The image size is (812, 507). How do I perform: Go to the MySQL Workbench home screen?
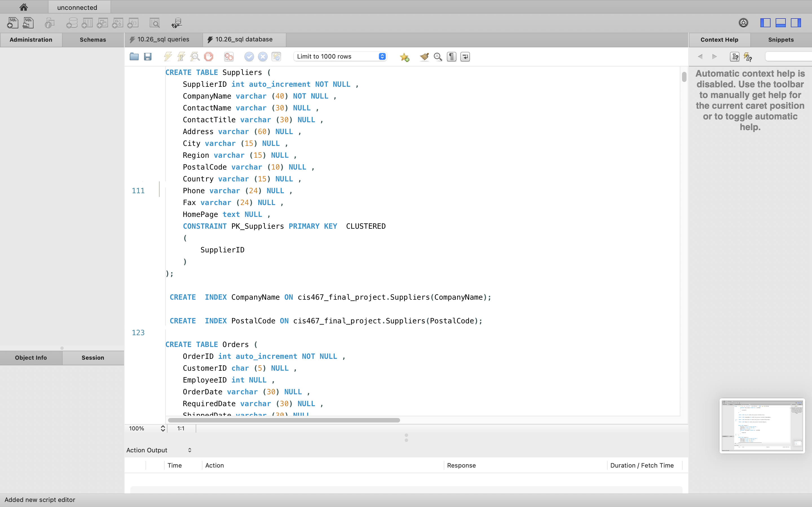click(x=23, y=7)
